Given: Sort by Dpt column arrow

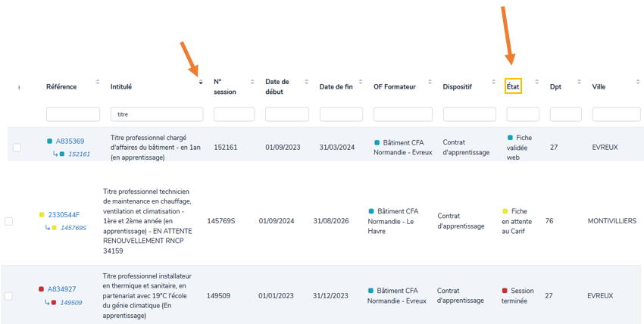Looking at the screenshot, I should pyautogui.click(x=580, y=82).
